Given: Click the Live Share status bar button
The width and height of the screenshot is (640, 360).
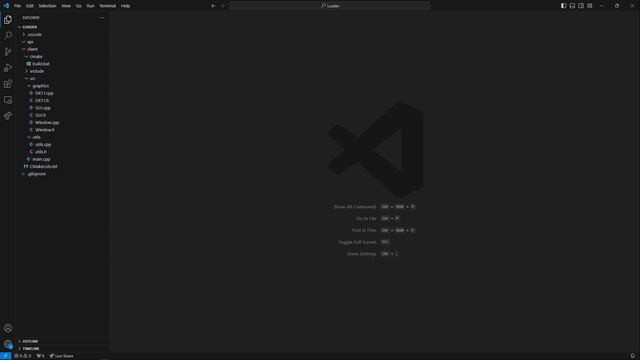Looking at the screenshot, I should [x=62, y=356].
